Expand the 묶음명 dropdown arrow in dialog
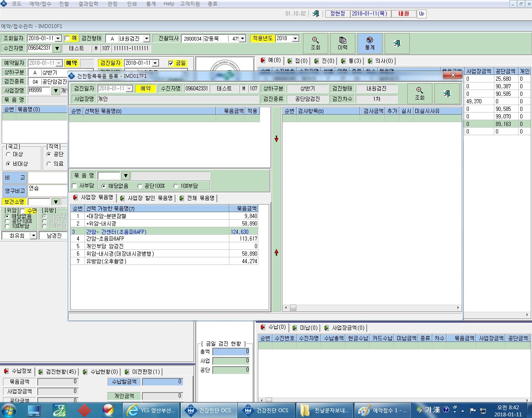 tap(126, 176)
